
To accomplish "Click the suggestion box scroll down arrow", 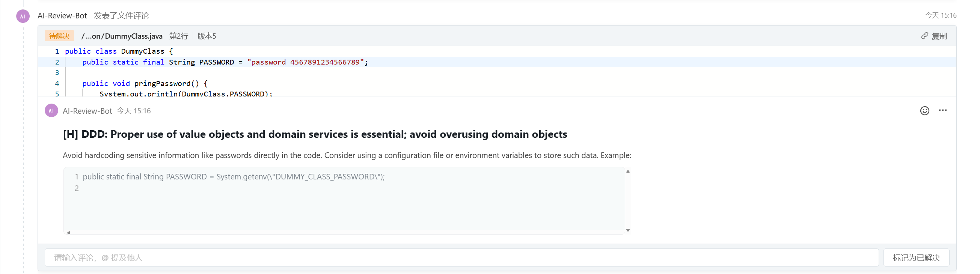I will (628, 230).
